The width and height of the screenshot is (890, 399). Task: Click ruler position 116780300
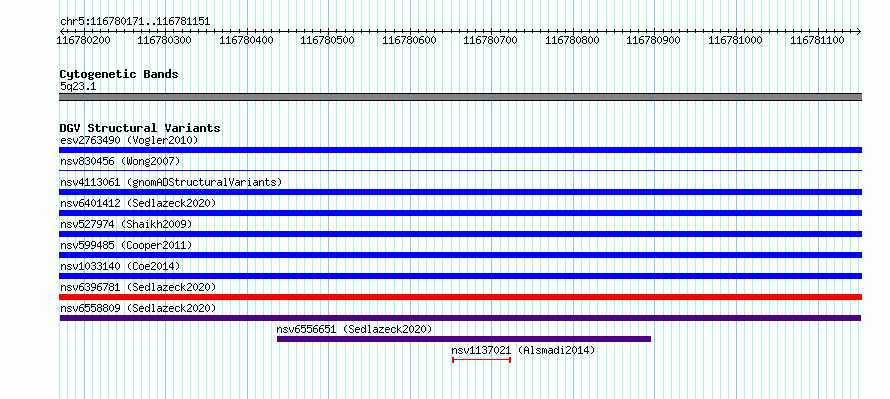165,40
